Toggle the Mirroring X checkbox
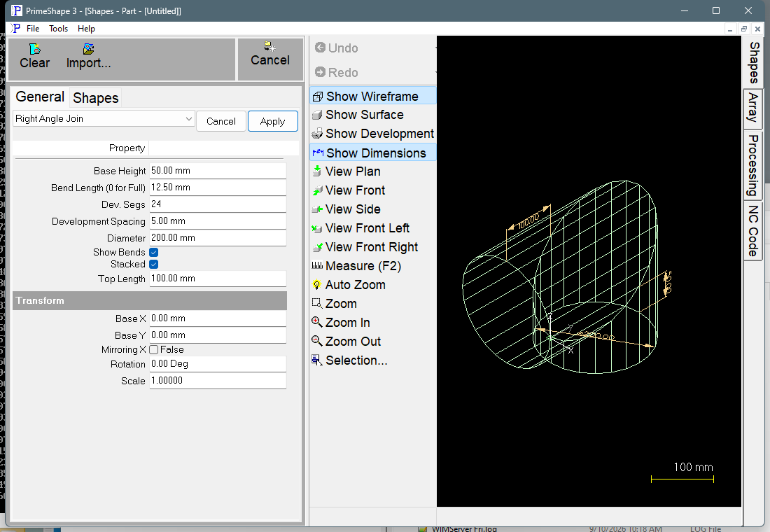 pyautogui.click(x=154, y=350)
